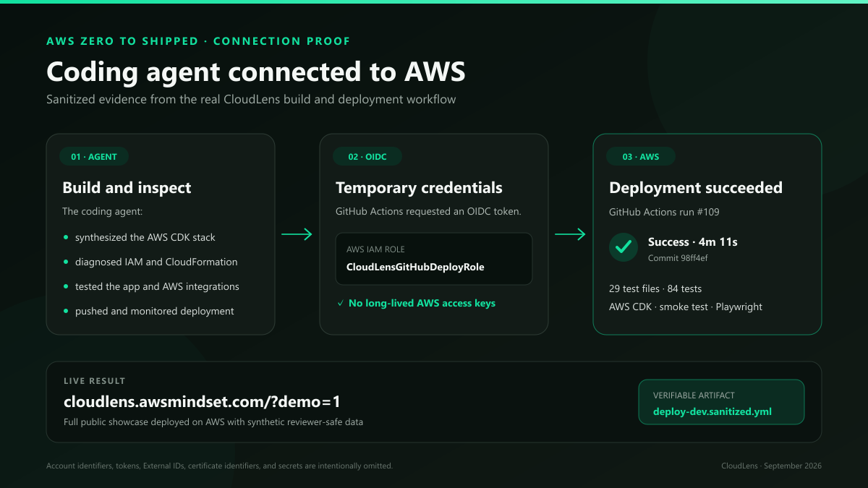Click the 'Account identifiers, tokens' footer note
868x488 pixels.
point(219,466)
